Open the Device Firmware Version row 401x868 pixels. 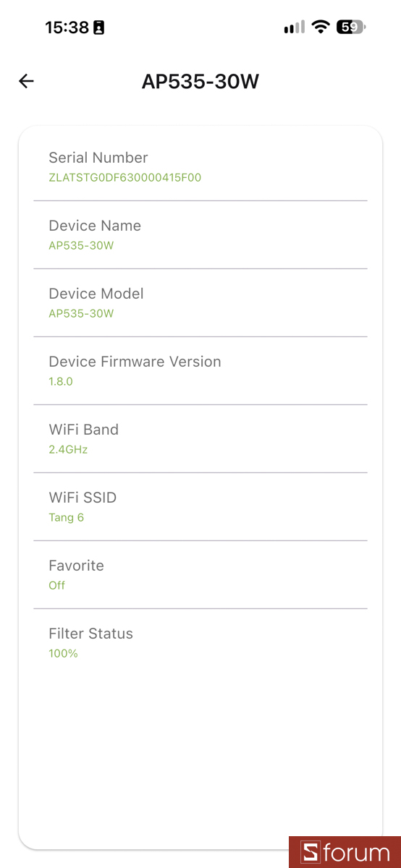point(200,371)
